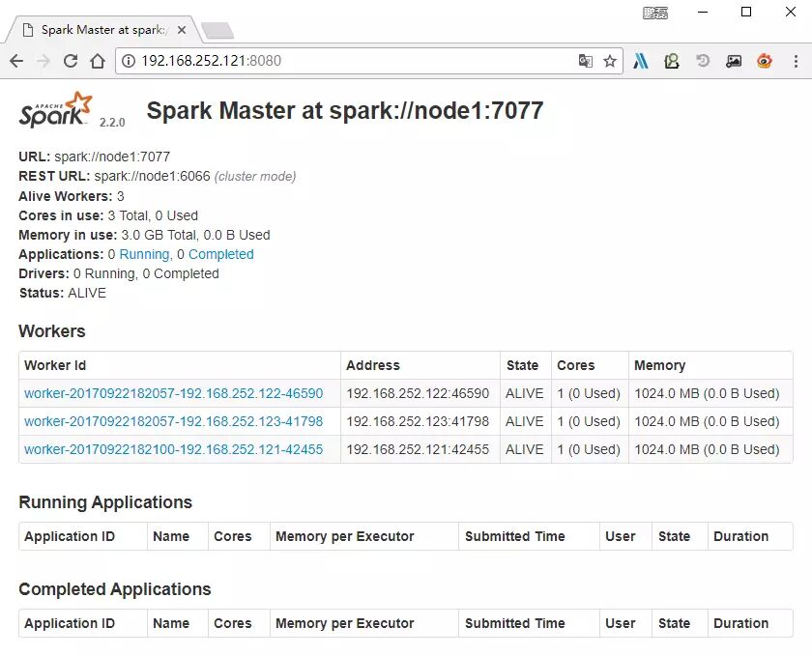
Task: Open the blue double-slash extension icon
Action: point(641,61)
